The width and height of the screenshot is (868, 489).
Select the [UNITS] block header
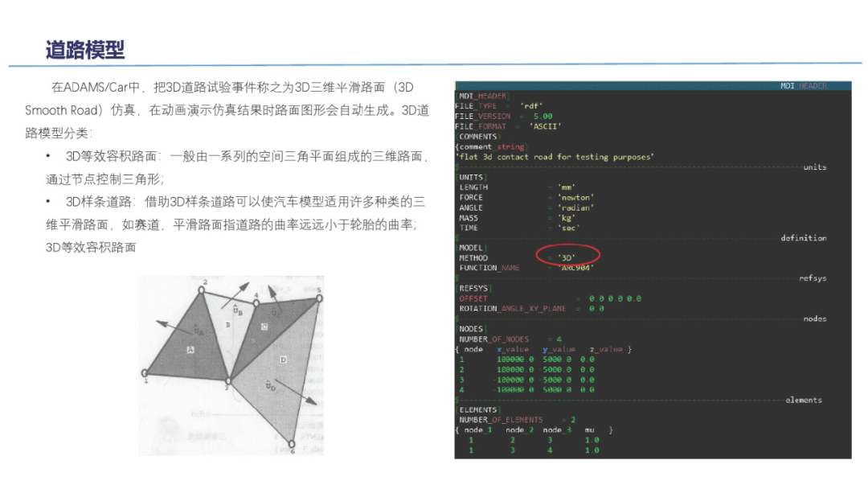coord(472,177)
